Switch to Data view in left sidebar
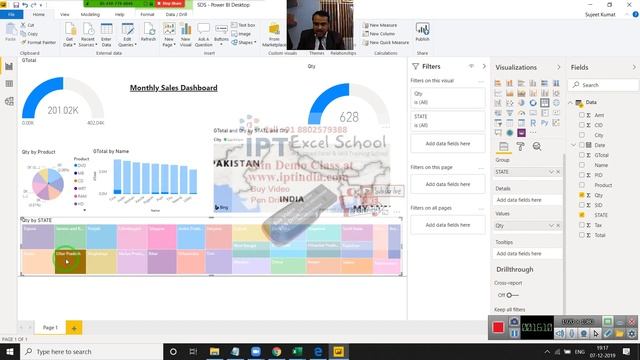This screenshot has height=360, width=640. pos(9,84)
